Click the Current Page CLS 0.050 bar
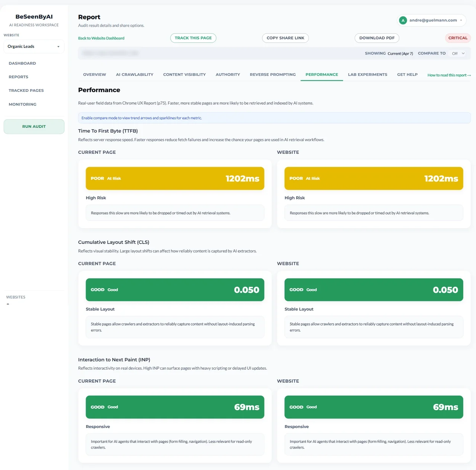This screenshot has width=476, height=470. click(x=175, y=290)
